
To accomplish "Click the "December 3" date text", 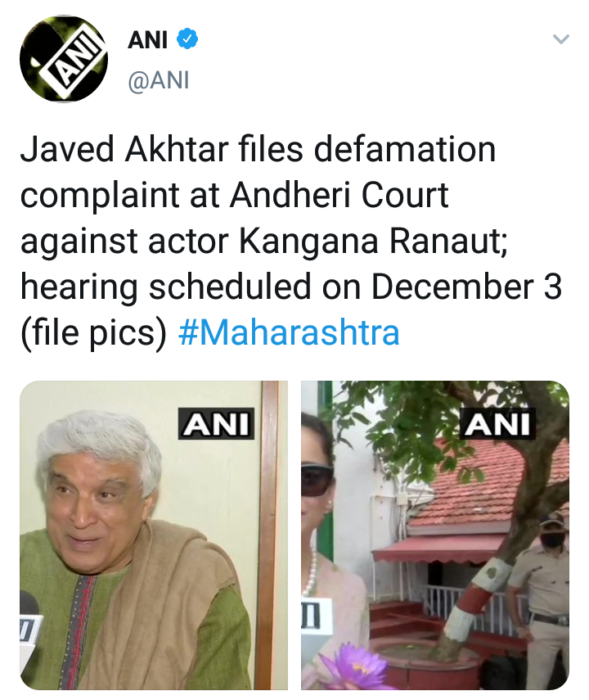I will [x=467, y=287].
